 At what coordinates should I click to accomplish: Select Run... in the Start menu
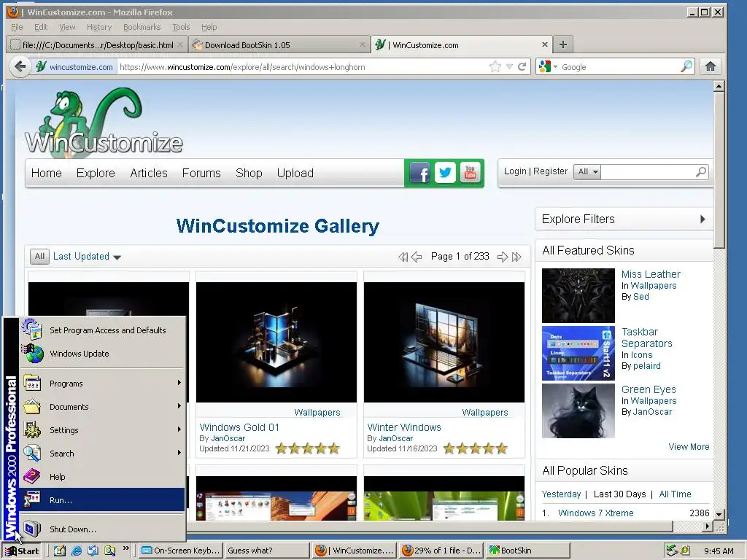pyautogui.click(x=102, y=500)
